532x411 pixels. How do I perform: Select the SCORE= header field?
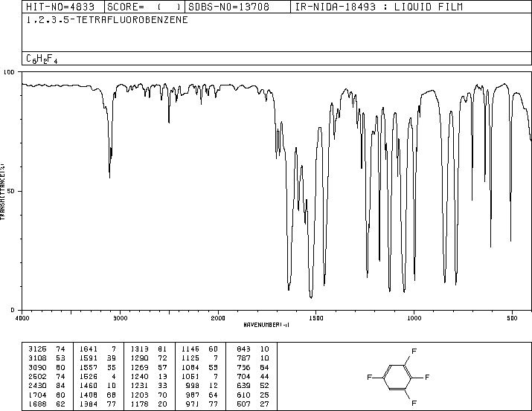144,7
